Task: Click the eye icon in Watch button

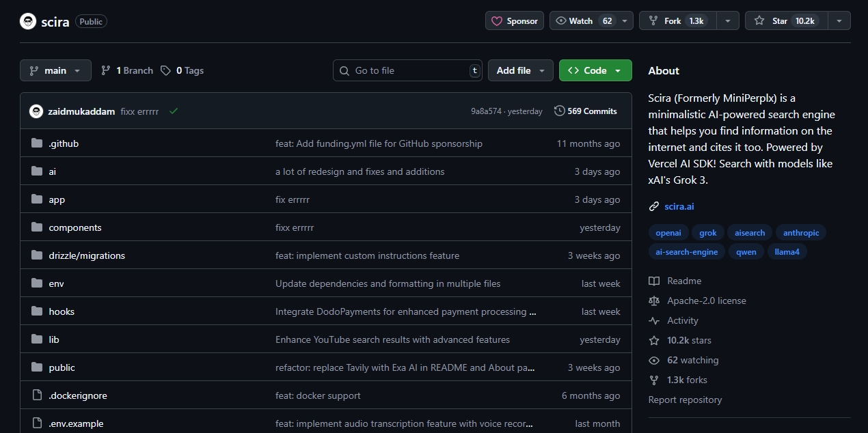Action: pyautogui.click(x=561, y=21)
